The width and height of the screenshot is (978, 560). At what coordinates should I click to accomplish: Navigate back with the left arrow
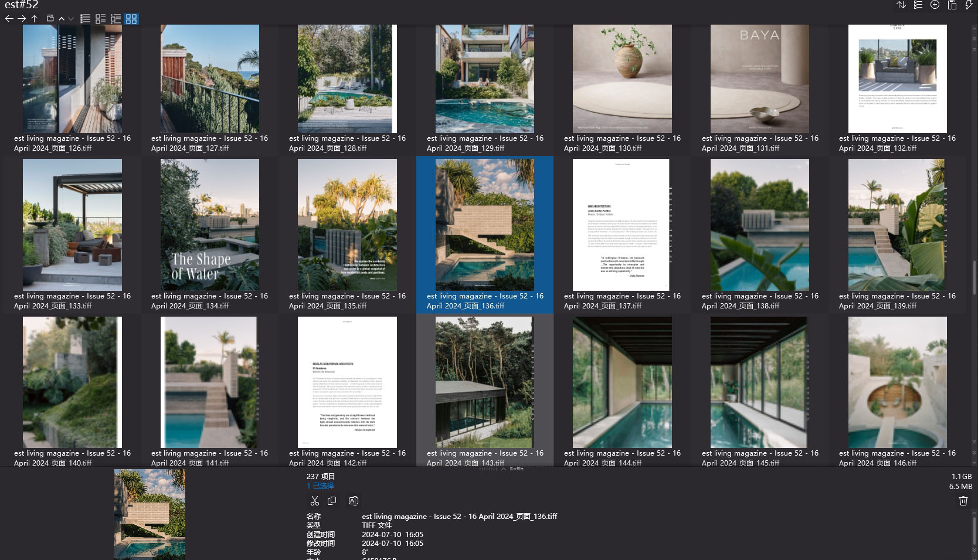pos(9,18)
